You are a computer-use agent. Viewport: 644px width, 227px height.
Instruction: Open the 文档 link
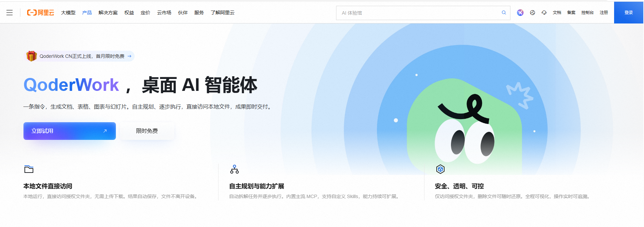pyautogui.click(x=557, y=13)
